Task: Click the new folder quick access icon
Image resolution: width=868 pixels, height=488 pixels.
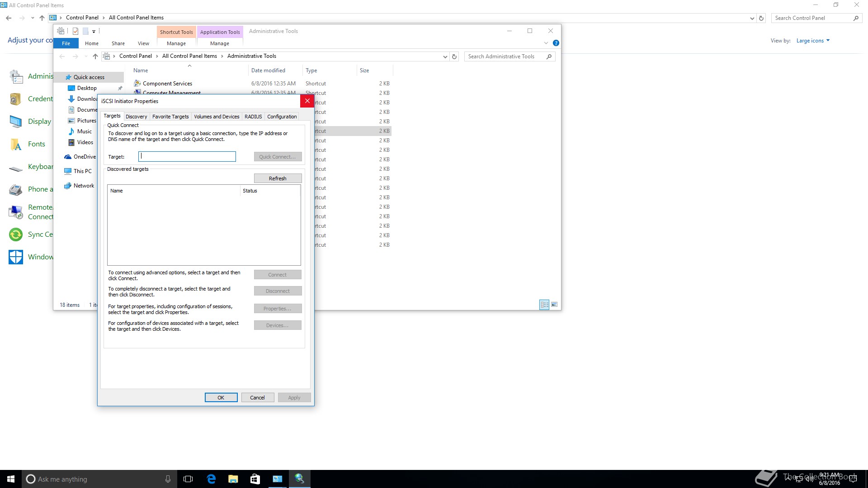Action: (x=85, y=31)
